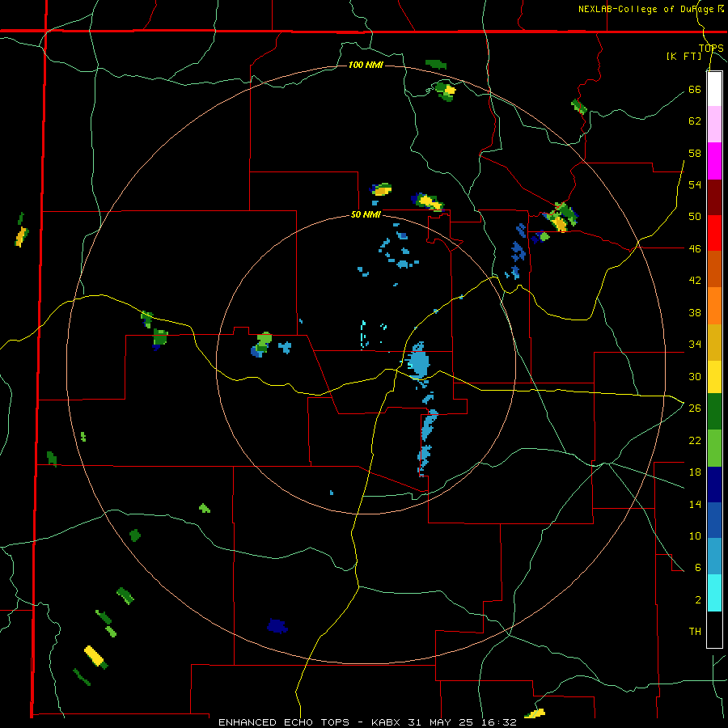The width and height of the screenshot is (728, 728).
Task: Click the "100 NMI" range ring label
Action: pyautogui.click(x=366, y=65)
